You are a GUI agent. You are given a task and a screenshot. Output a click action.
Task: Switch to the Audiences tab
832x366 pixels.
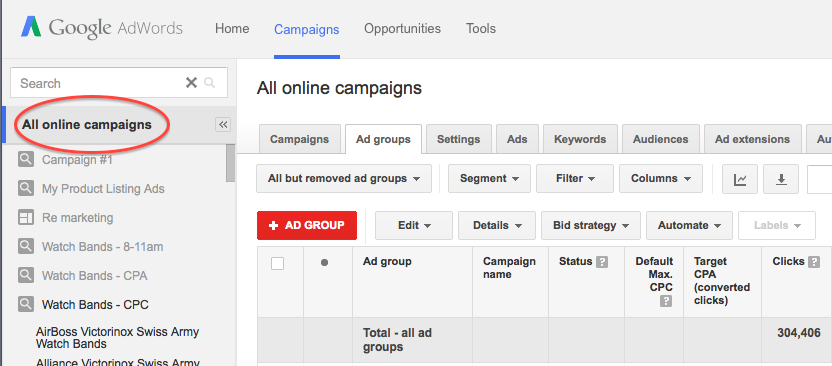[661, 140]
